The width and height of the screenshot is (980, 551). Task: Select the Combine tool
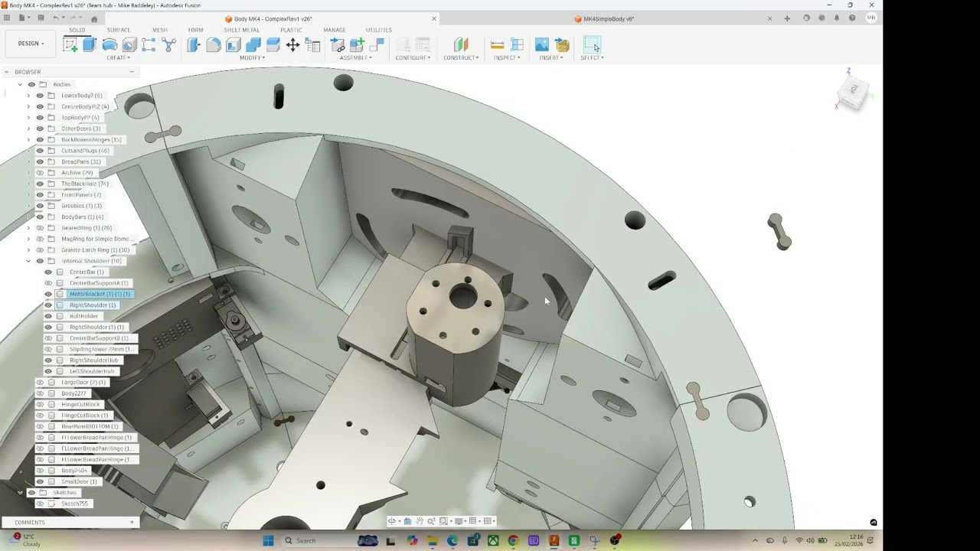[253, 45]
